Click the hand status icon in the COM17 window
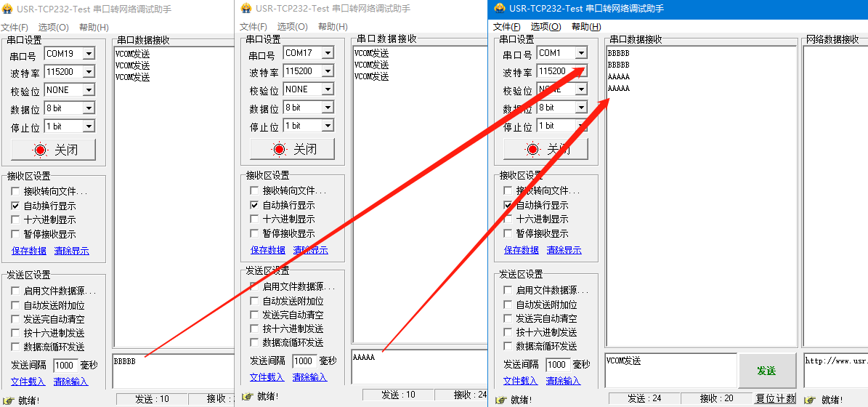Viewport: 868px width, 407px height. 247,396
